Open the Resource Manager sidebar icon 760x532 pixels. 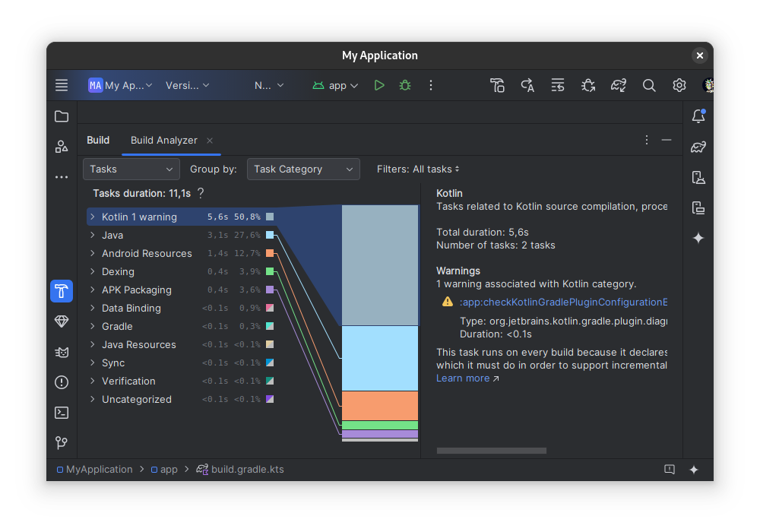click(x=62, y=147)
